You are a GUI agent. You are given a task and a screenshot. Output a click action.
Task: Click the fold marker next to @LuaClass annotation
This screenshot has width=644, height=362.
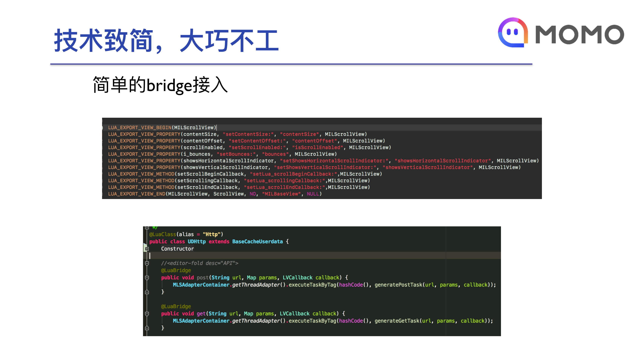point(147,228)
